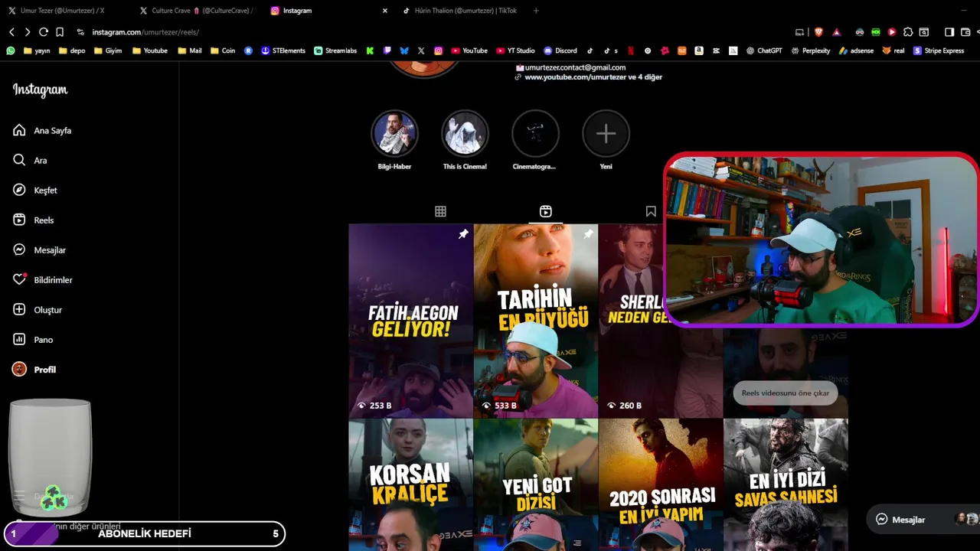This screenshot has height=551, width=980.
Task: Open a new browser tab
Action: click(536, 11)
